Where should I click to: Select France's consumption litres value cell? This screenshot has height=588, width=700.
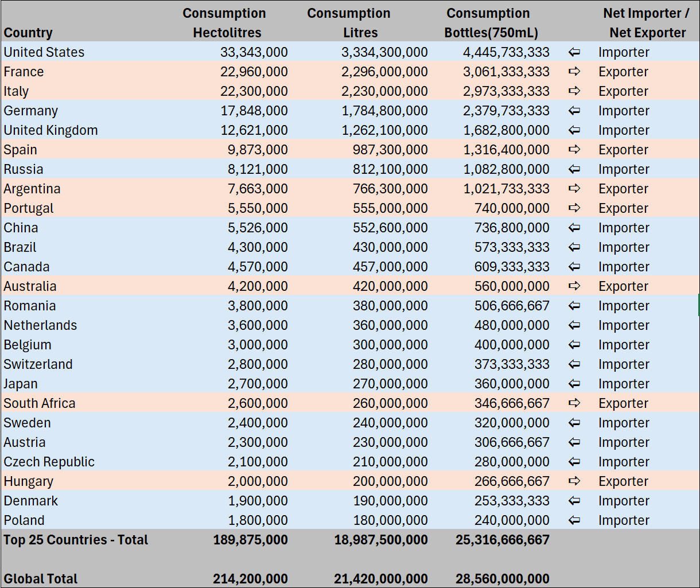tap(384, 72)
